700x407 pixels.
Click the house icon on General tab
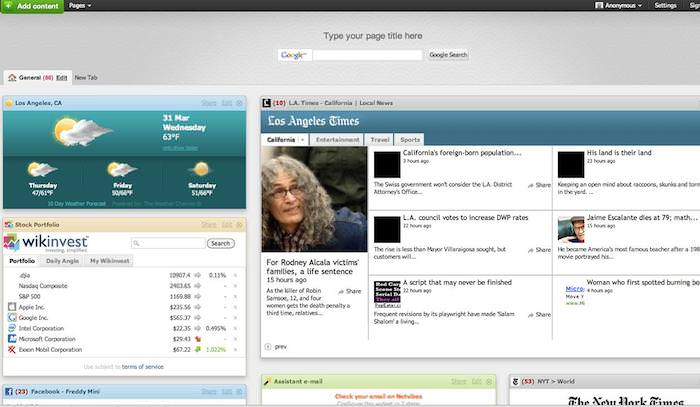coord(12,77)
